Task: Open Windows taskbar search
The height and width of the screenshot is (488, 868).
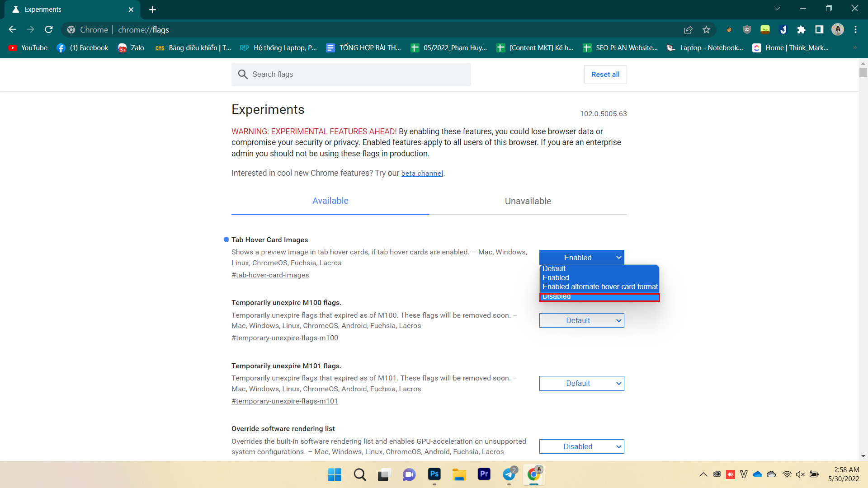Action: pos(359,474)
